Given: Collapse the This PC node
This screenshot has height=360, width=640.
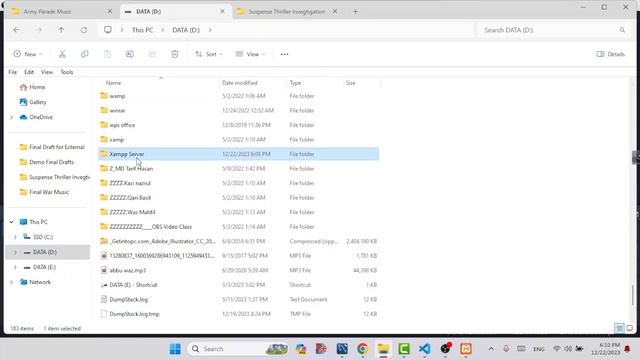Looking at the screenshot, I should point(11,222).
